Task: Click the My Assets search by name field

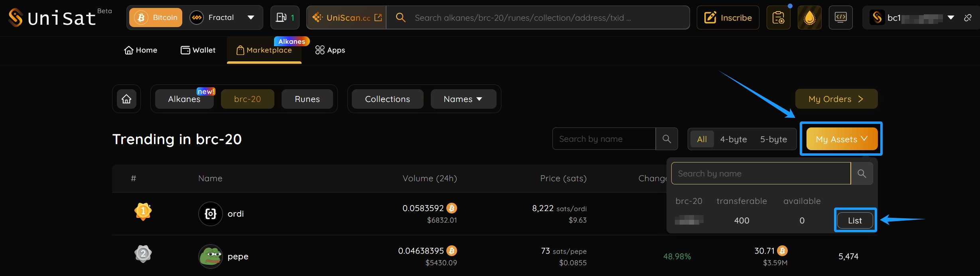Action: [761, 173]
